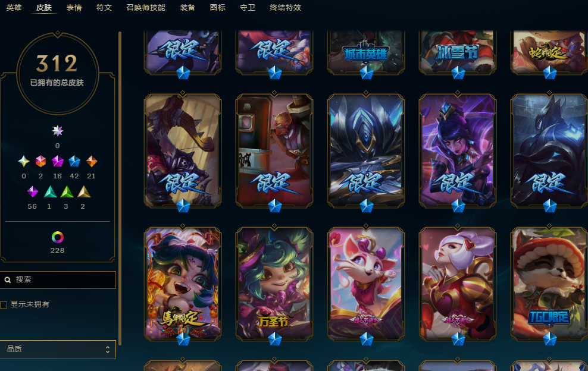Open the 品质 sort dropdown
The height and width of the screenshot is (371, 588).
coord(58,349)
